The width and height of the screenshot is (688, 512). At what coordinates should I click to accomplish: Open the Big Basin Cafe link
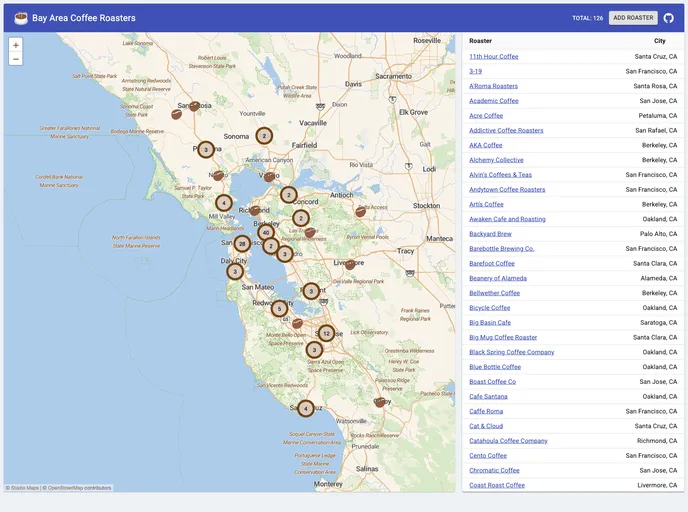point(490,322)
